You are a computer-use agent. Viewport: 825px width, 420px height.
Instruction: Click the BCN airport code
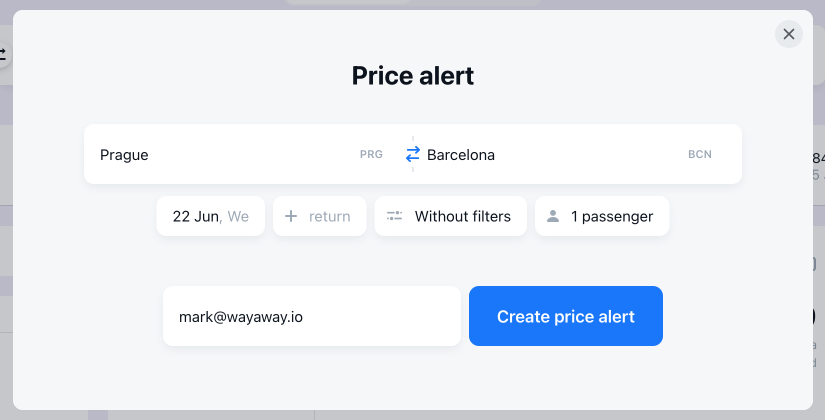pos(700,154)
